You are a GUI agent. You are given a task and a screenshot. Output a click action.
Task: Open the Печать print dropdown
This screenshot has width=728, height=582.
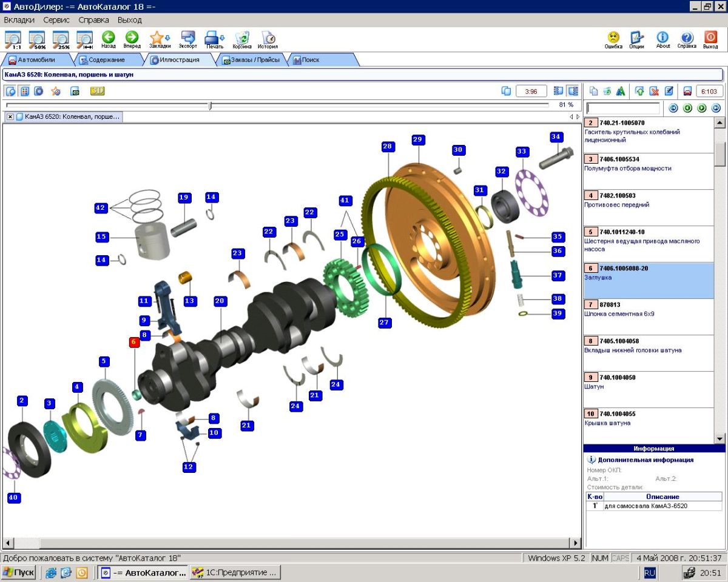coord(215,40)
